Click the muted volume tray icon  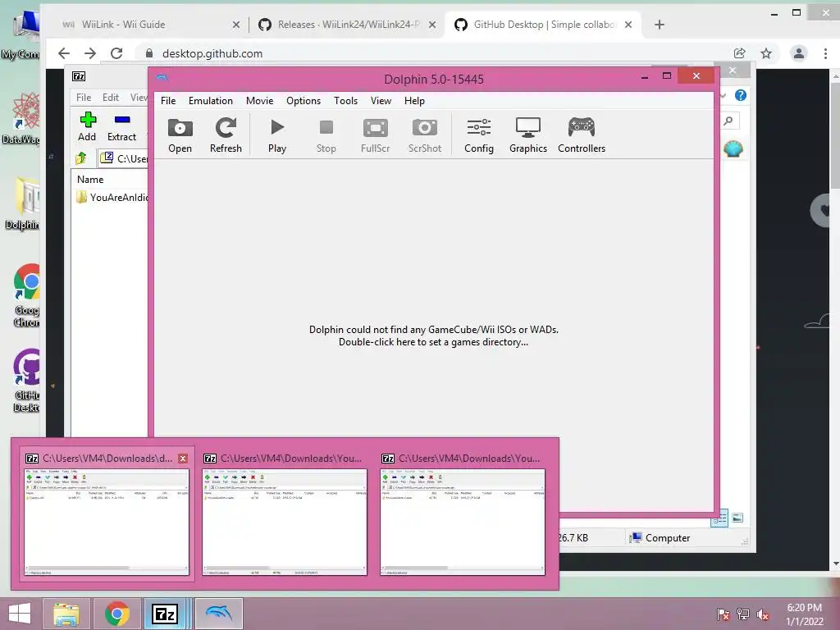click(762, 614)
